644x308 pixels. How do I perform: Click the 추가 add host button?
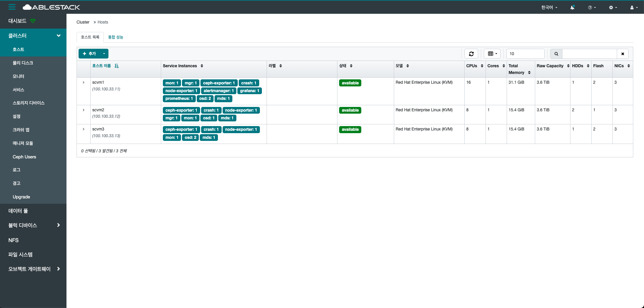pyautogui.click(x=89, y=54)
